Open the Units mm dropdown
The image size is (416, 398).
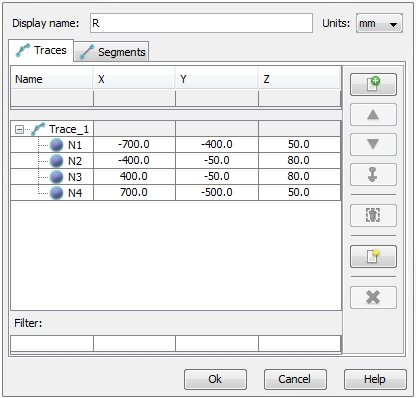tap(379, 23)
